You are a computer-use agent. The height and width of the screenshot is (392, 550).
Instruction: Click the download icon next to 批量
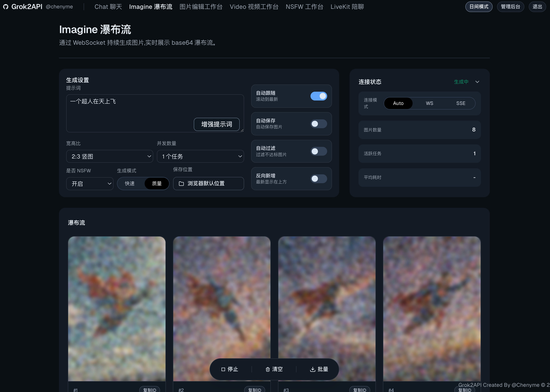pyautogui.click(x=313, y=369)
